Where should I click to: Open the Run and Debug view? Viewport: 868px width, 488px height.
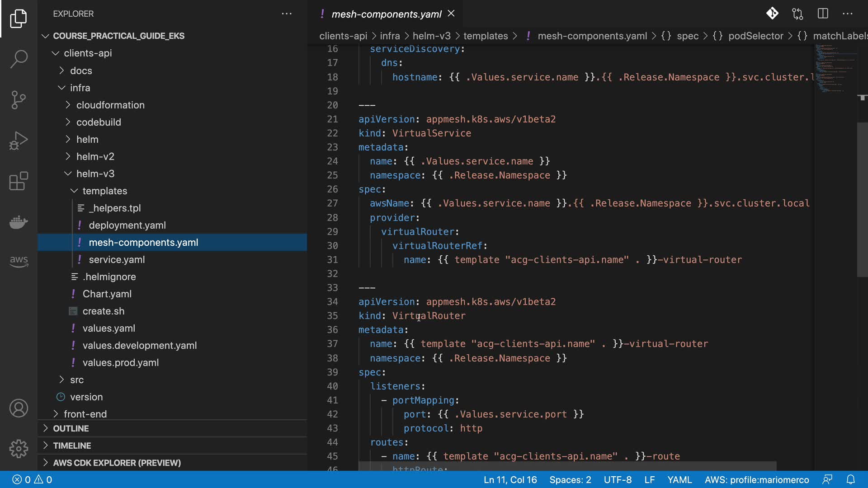pyautogui.click(x=19, y=141)
